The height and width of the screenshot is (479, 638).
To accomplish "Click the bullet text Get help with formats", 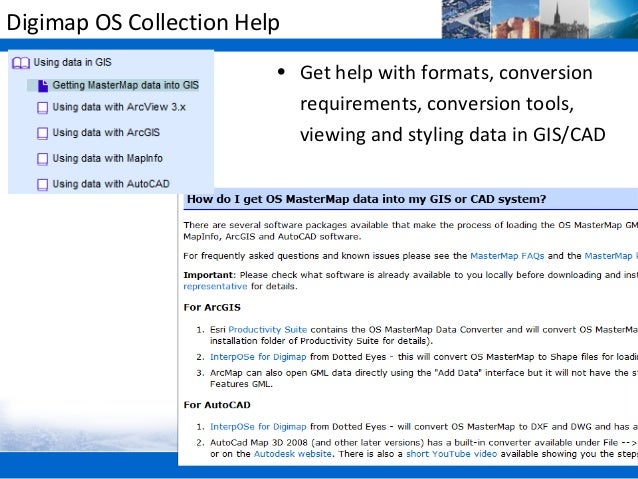I will click(x=452, y=103).
